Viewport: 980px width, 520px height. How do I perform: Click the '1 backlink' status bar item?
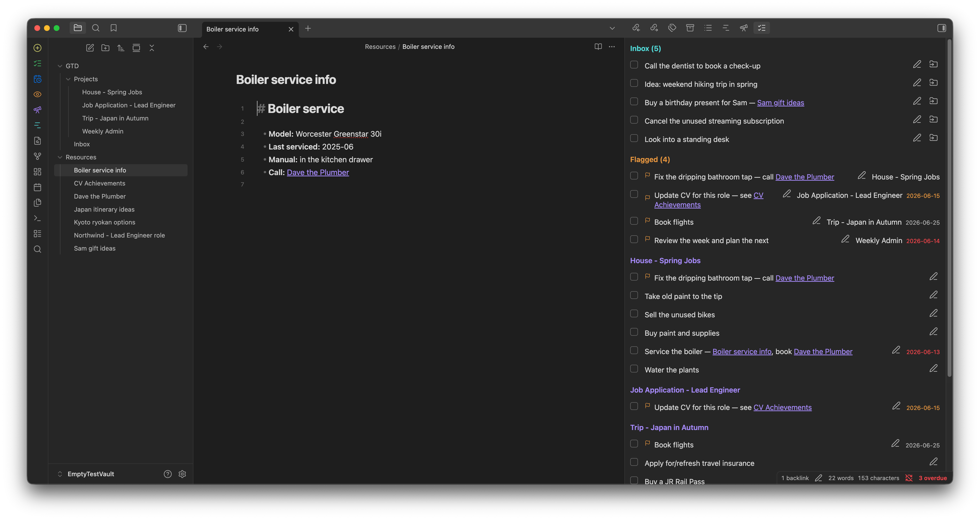click(x=795, y=478)
